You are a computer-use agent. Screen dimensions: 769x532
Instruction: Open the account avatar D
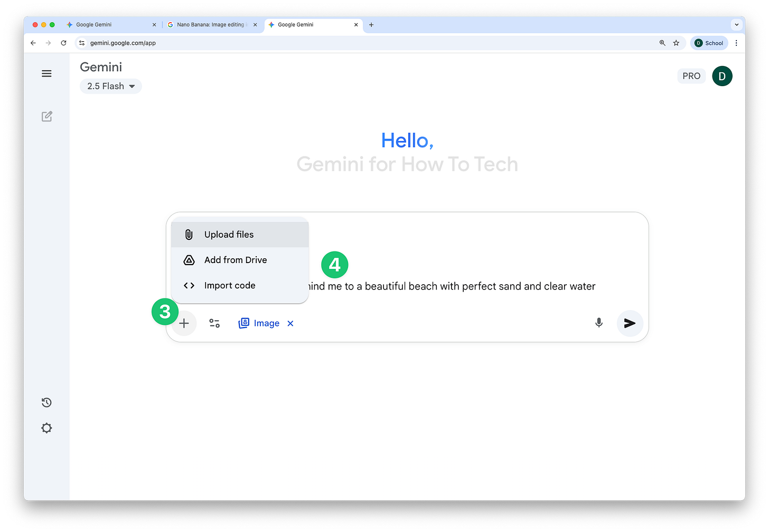click(722, 76)
